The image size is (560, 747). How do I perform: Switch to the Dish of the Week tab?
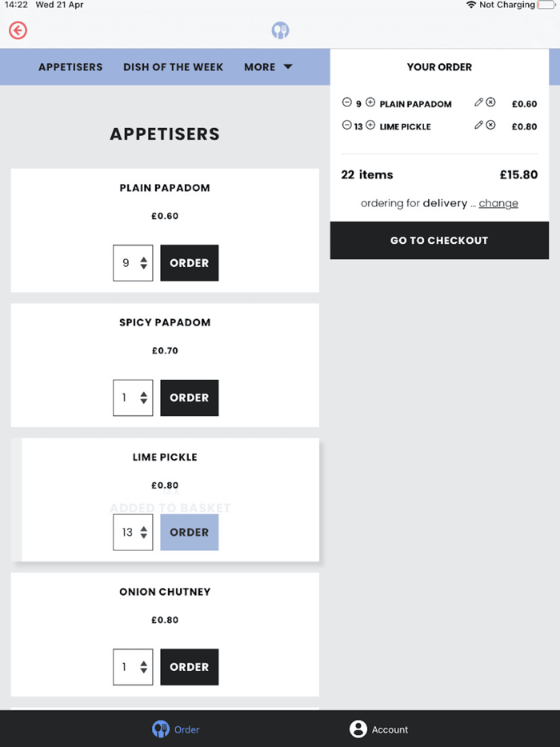[x=173, y=67]
